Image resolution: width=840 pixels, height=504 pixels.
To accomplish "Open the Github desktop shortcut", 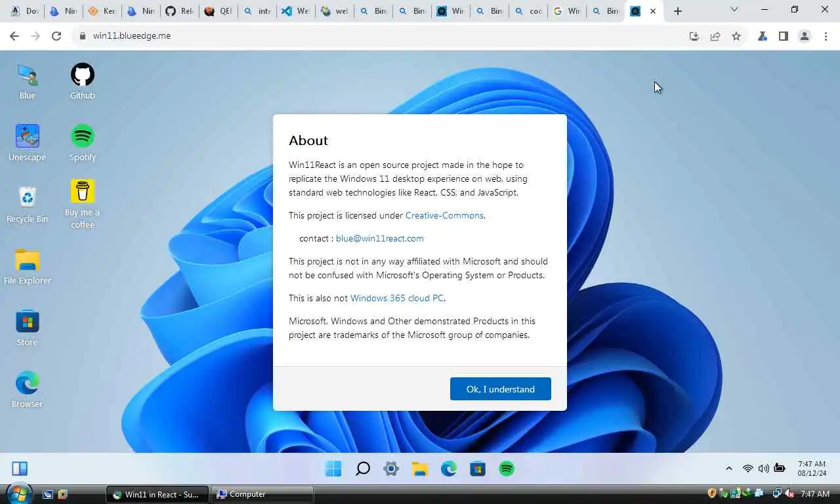I will point(83,81).
